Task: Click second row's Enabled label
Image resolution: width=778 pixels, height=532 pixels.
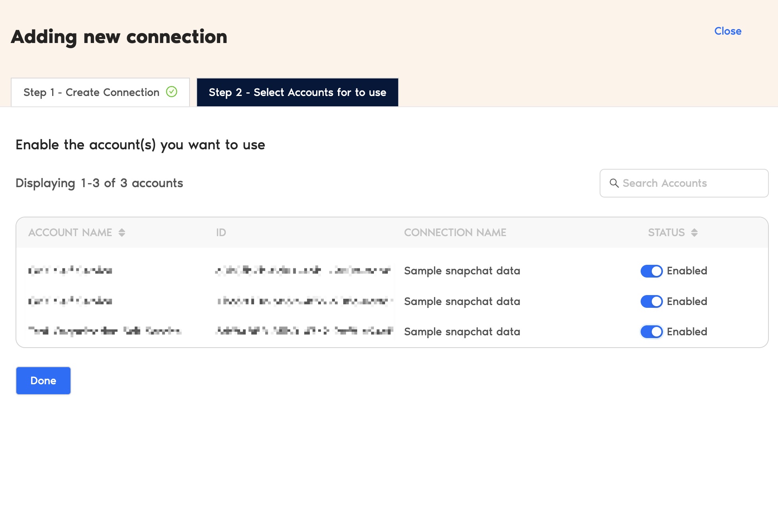Action: [687, 301]
